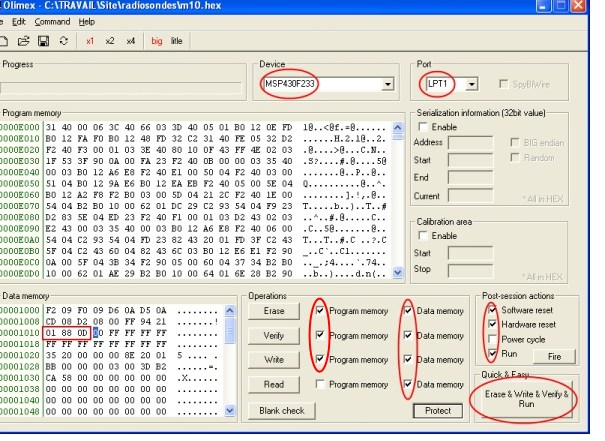Click Data memory scrollbar down arrow
The image size is (605, 441).
(x=230, y=411)
